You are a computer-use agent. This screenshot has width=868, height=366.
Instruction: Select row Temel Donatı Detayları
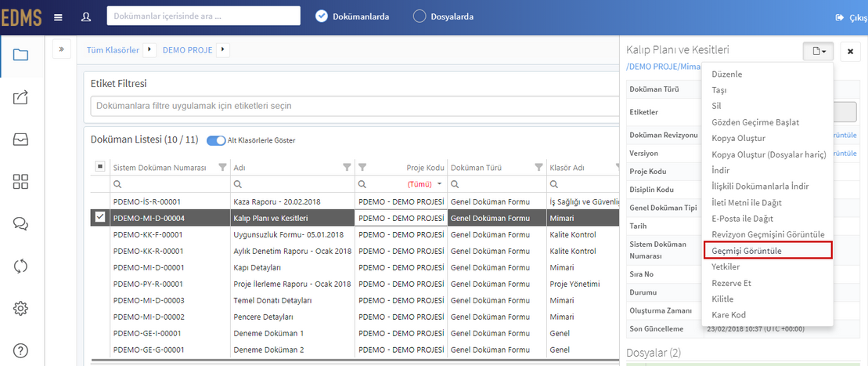[355, 301]
